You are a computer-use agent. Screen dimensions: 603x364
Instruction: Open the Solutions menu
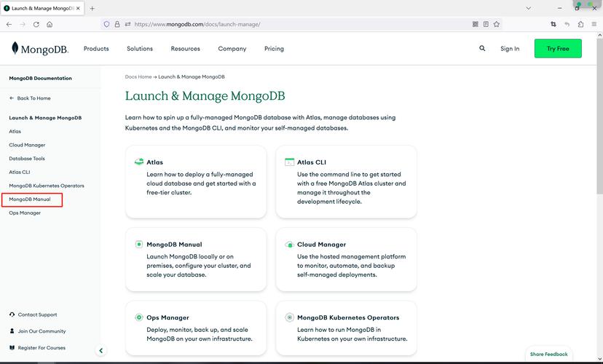tap(140, 49)
